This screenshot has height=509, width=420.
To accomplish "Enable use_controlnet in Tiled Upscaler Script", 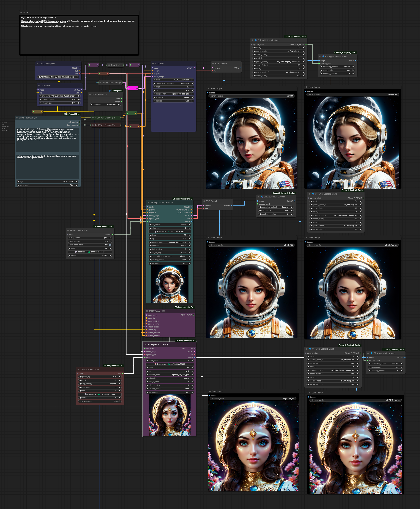I will point(100,401).
